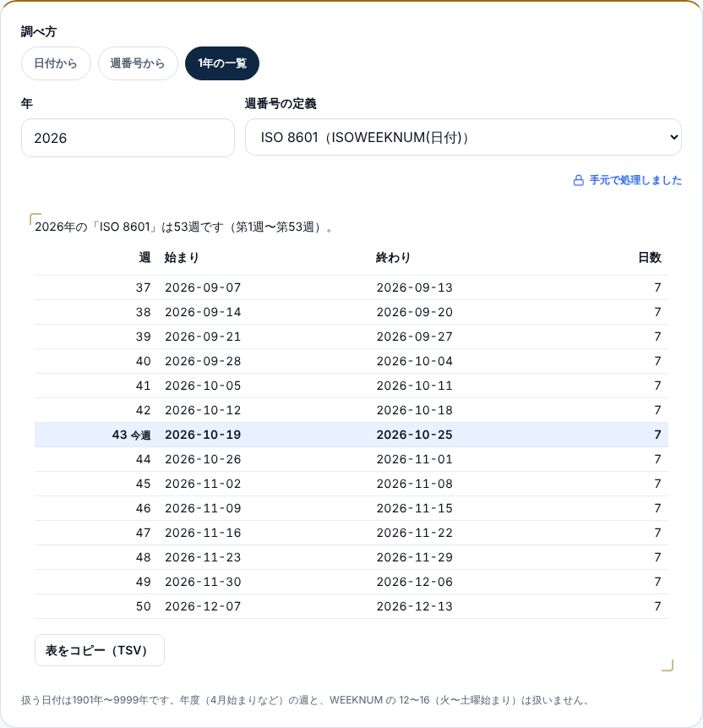Click the 週番号の定義 label
The width and height of the screenshot is (703, 728).
(x=281, y=103)
